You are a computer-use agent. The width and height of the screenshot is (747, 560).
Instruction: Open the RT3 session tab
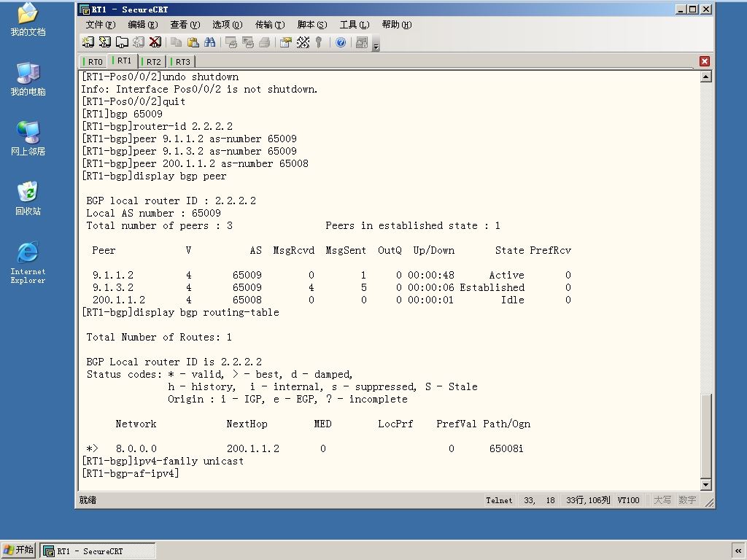[x=181, y=62]
